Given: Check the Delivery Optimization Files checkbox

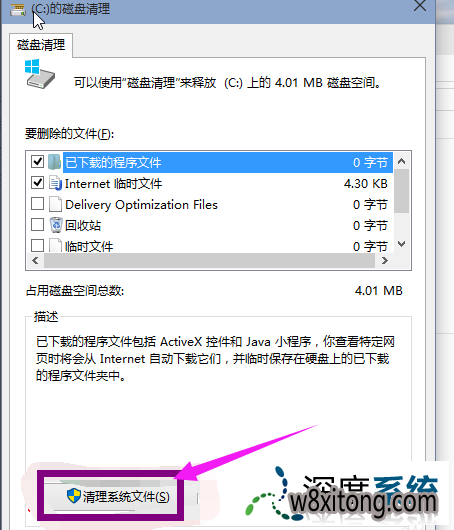Looking at the screenshot, I should (x=38, y=204).
